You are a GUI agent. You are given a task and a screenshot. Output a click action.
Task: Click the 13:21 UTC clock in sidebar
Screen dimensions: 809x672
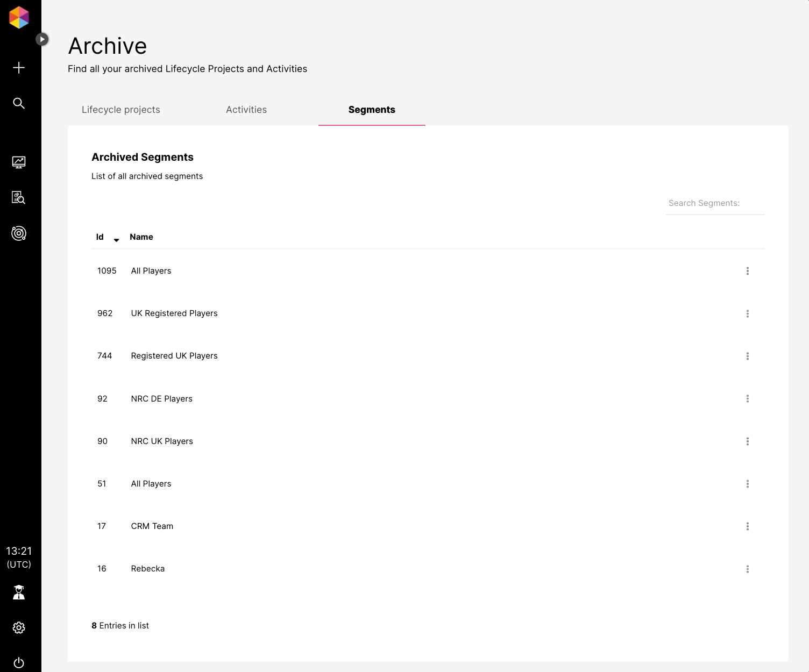[x=19, y=557]
